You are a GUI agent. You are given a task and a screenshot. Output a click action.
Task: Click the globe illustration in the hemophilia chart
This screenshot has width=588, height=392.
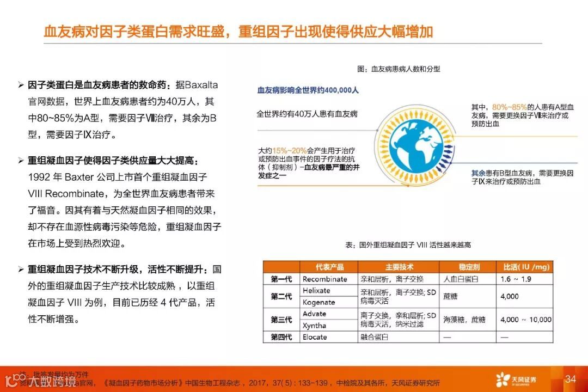415,146
